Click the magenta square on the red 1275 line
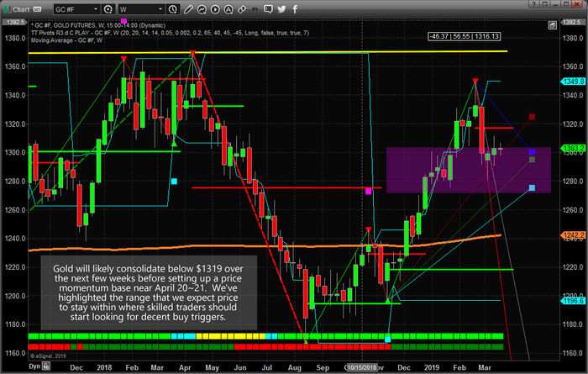The image size is (588, 374). click(368, 192)
